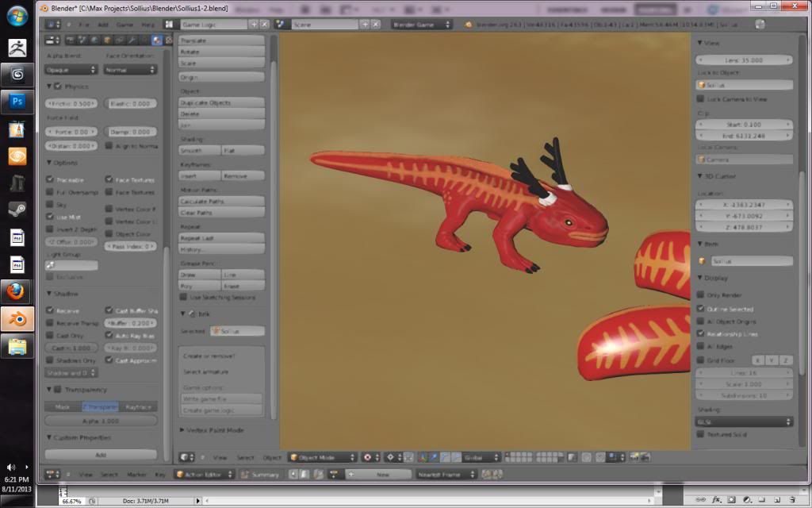
Task: Collapse the Shadow panel
Action: [49, 294]
